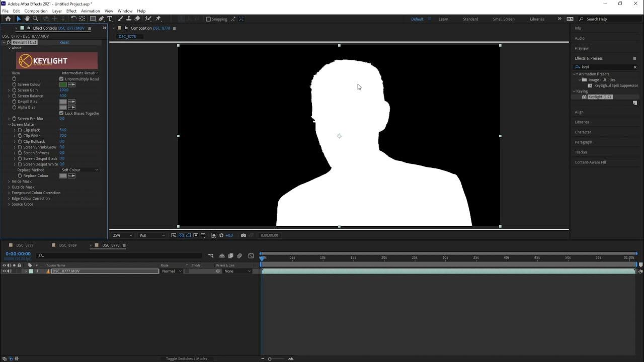Screen dimensions: 644x362
Task: Go to Home screen icon
Action: 8,19
